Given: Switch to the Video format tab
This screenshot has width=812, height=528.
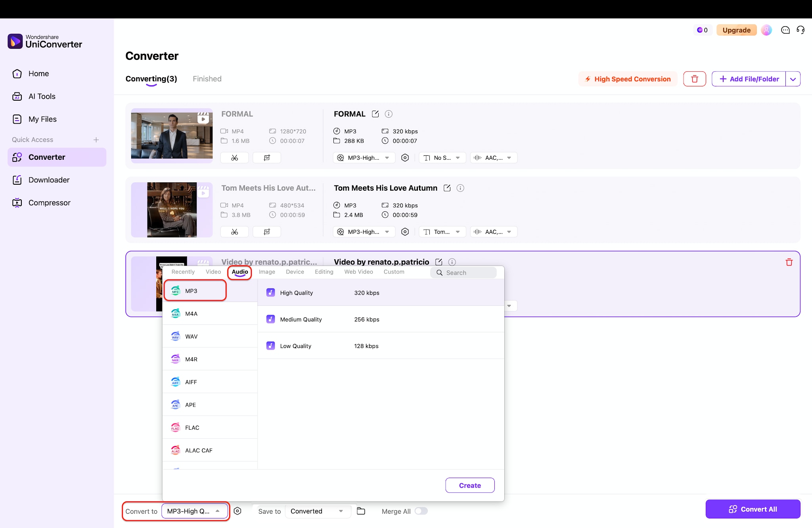Looking at the screenshot, I should [213, 272].
